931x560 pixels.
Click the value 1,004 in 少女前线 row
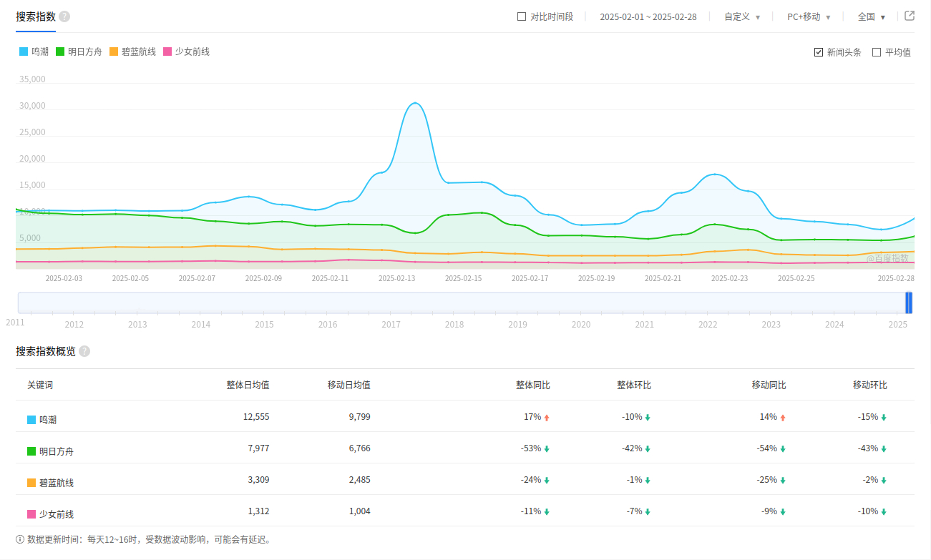359,511
